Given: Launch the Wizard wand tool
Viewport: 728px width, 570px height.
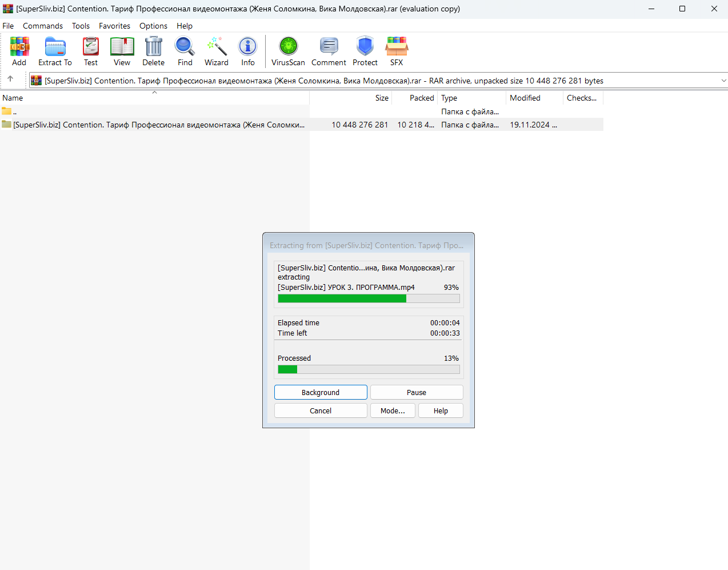Looking at the screenshot, I should point(217,51).
